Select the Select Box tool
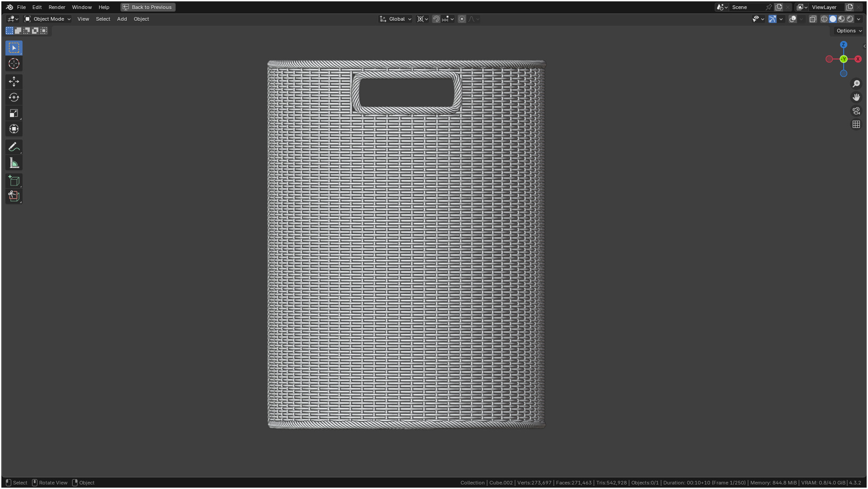868x489 pixels. 14,48
